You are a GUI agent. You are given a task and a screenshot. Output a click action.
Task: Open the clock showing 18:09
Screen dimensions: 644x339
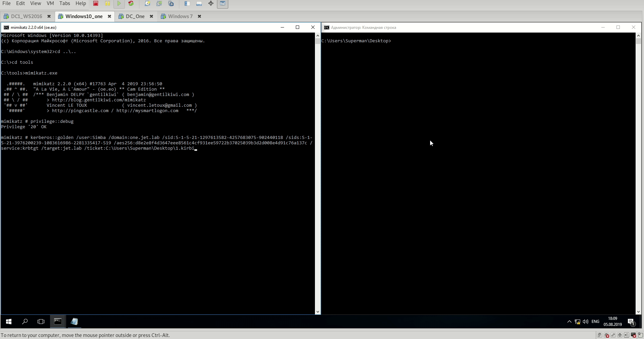point(613,322)
